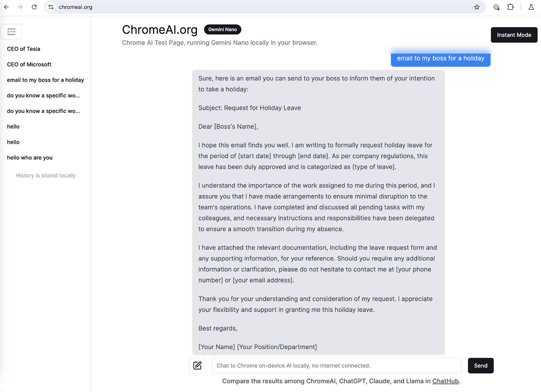Bookmark the page with the star icon
Image resolution: width=541 pixels, height=392 pixels.
[x=476, y=7]
